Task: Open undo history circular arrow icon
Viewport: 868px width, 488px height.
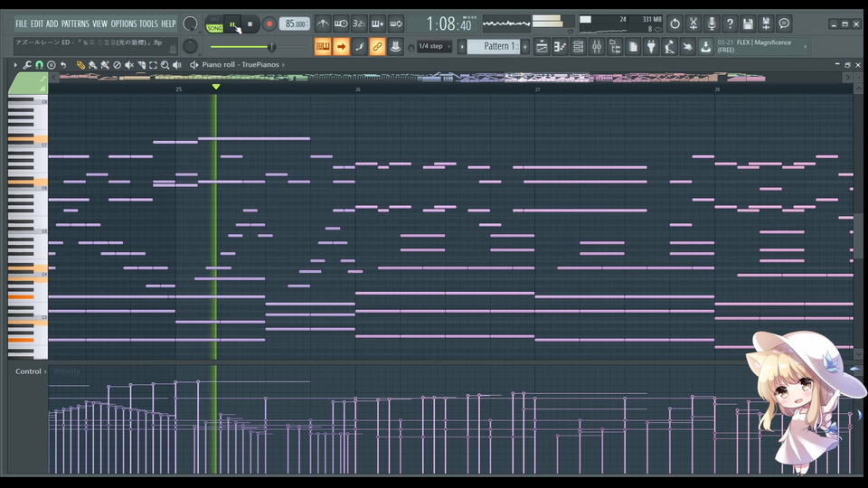Action: point(675,23)
